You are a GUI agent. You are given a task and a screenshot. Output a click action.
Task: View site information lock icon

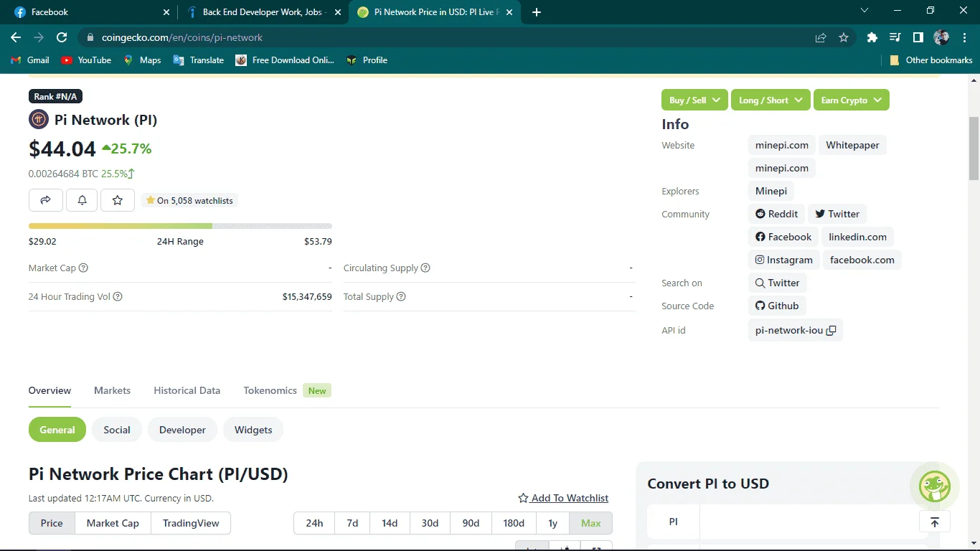pyautogui.click(x=90, y=37)
